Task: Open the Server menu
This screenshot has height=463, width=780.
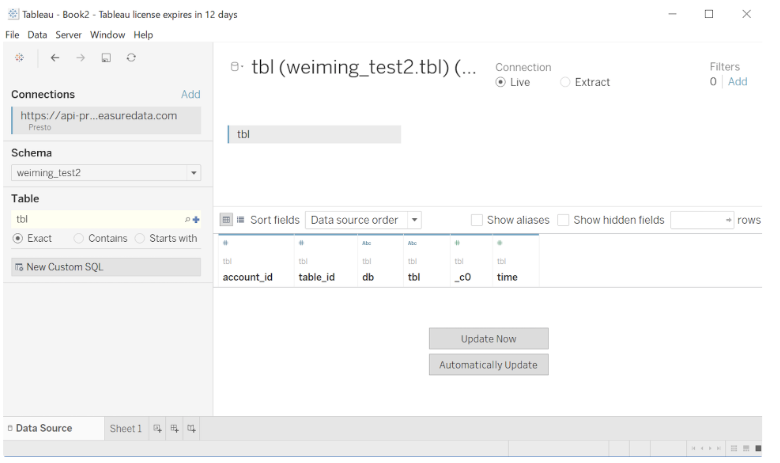Action: pos(69,34)
